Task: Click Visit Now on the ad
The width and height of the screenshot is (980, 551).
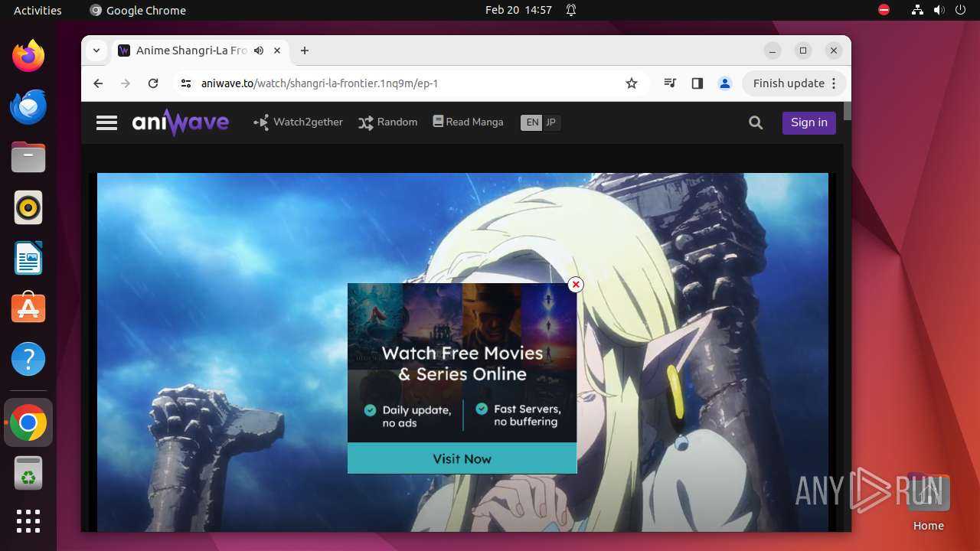Action: (462, 458)
